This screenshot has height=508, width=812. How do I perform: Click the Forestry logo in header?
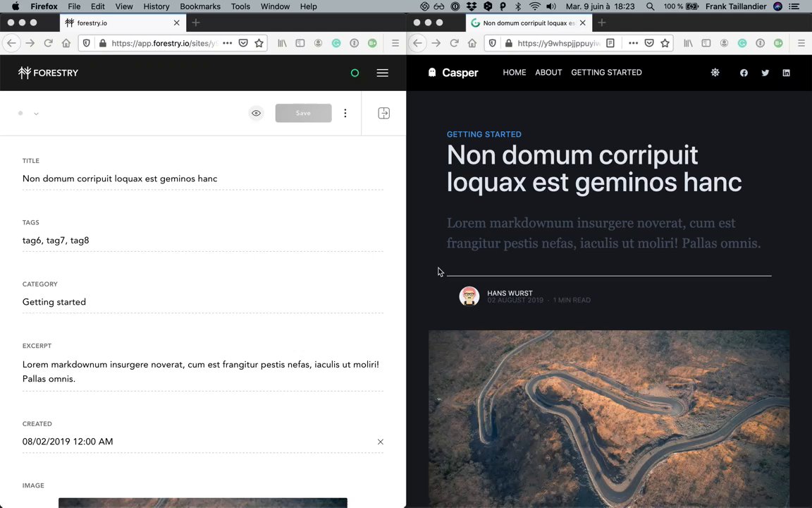(48, 73)
